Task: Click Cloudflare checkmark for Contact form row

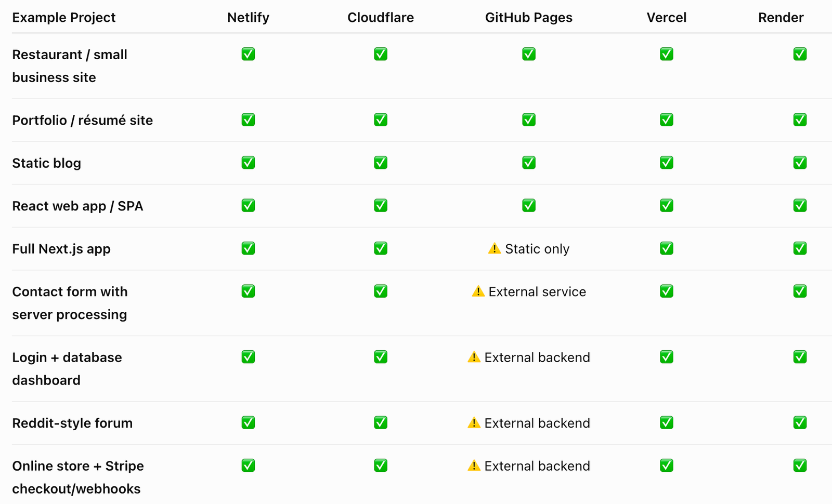Action: [x=381, y=291]
